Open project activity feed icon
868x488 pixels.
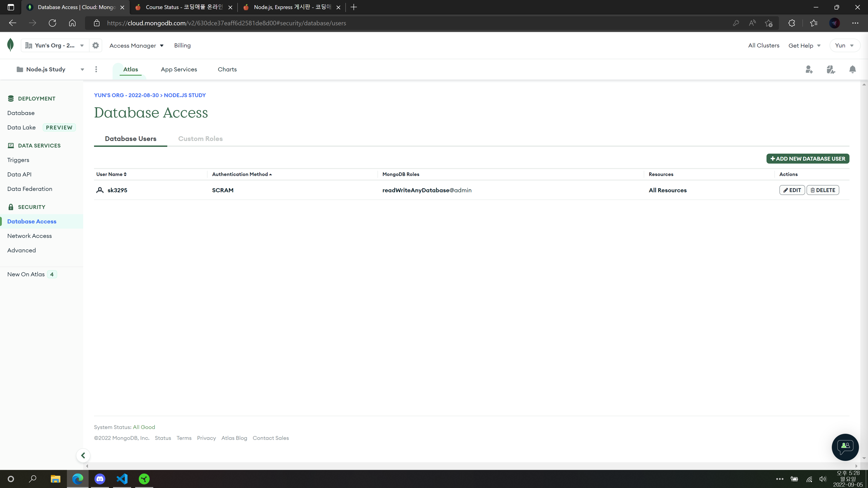click(x=831, y=69)
